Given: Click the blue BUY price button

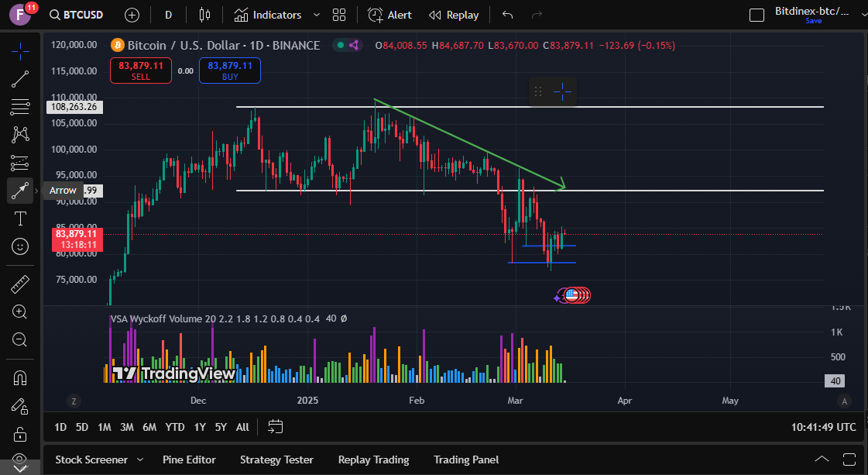Looking at the screenshot, I should tap(230, 71).
